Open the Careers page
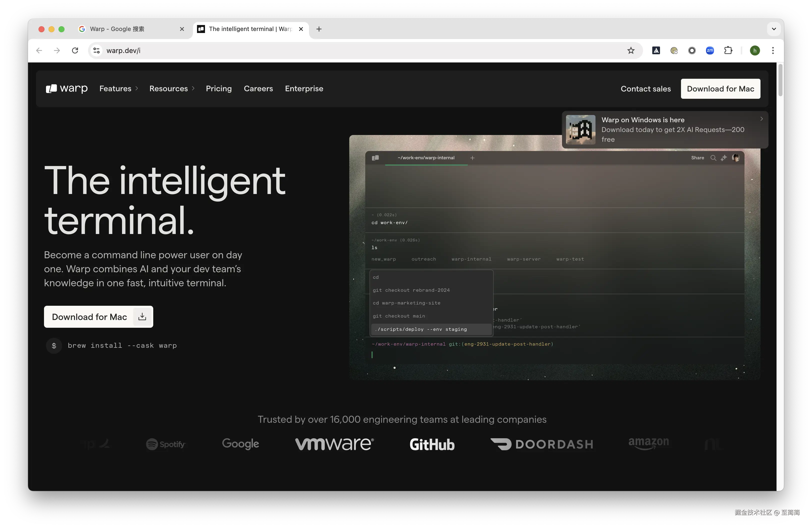The height and width of the screenshot is (528, 812). click(x=258, y=89)
